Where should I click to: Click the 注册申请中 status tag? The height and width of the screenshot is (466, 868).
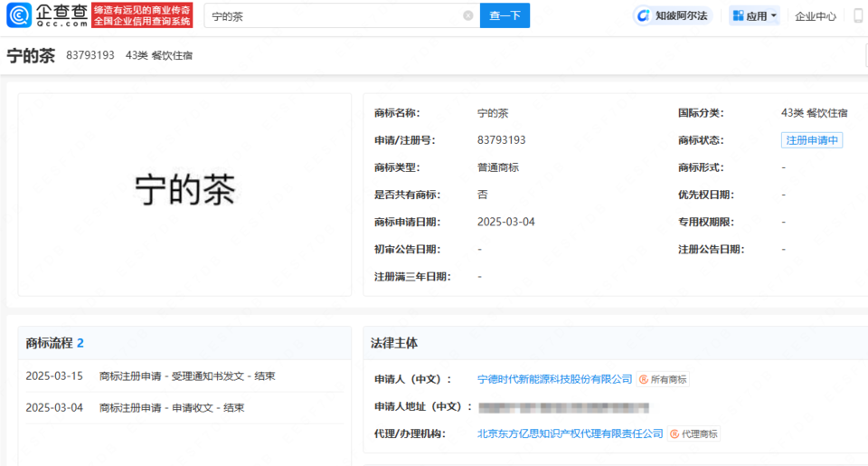811,140
